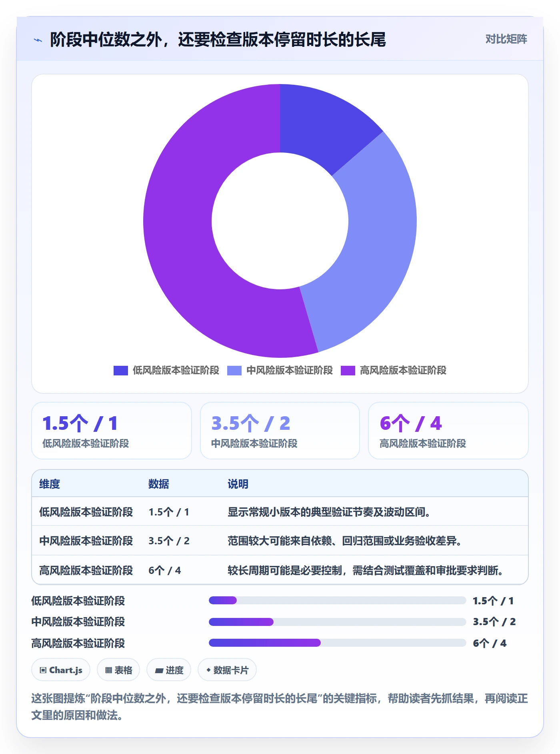Click progress label 低风险版本验证阶段

click(x=78, y=601)
